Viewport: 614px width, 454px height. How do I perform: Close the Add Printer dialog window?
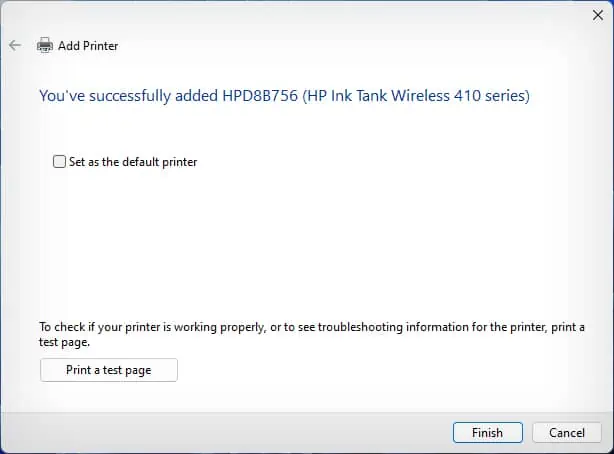(596, 14)
